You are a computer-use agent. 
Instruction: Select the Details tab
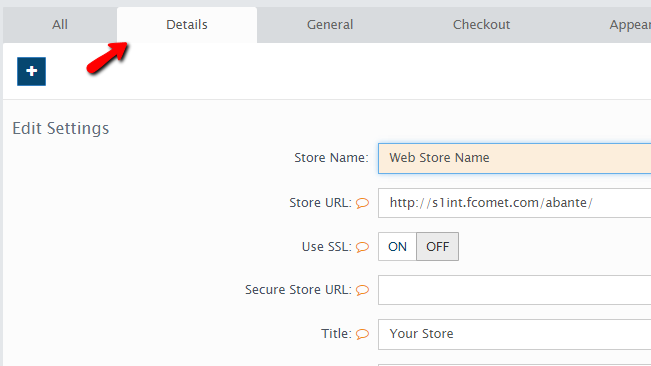pos(187,25)
